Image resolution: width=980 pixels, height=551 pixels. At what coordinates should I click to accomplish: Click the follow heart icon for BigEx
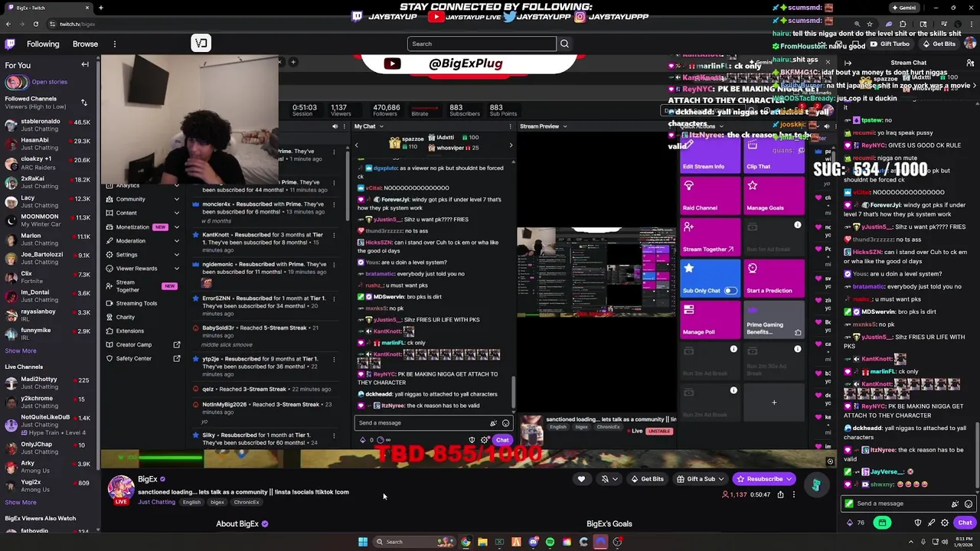[x=581, y=479]
